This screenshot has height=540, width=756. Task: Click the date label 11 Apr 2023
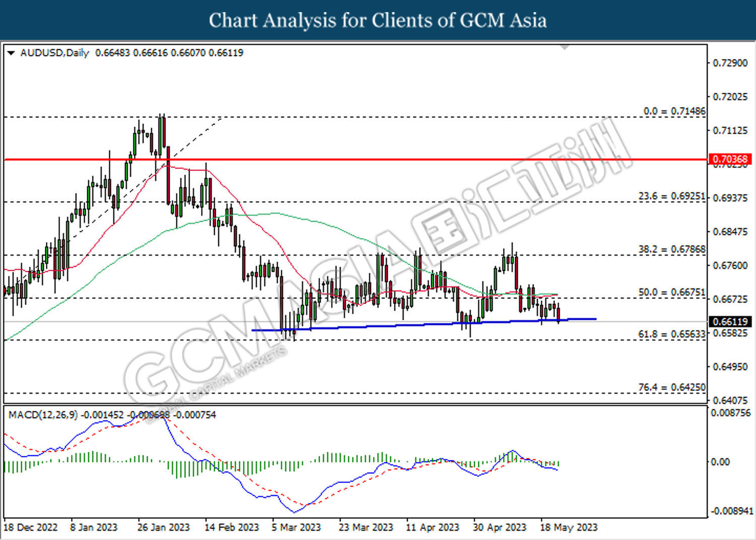point(433,527)
